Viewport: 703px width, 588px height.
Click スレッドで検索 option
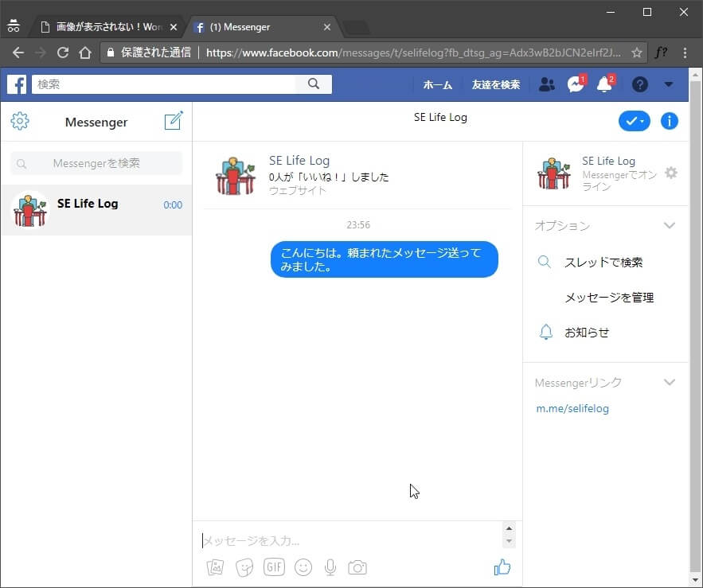pos(603,263)
